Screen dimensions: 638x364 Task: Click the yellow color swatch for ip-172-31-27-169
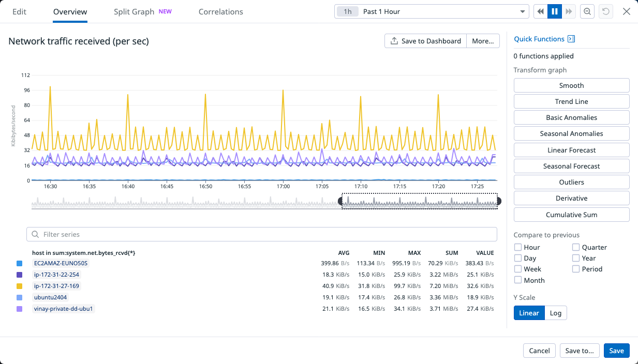point(19,286)
